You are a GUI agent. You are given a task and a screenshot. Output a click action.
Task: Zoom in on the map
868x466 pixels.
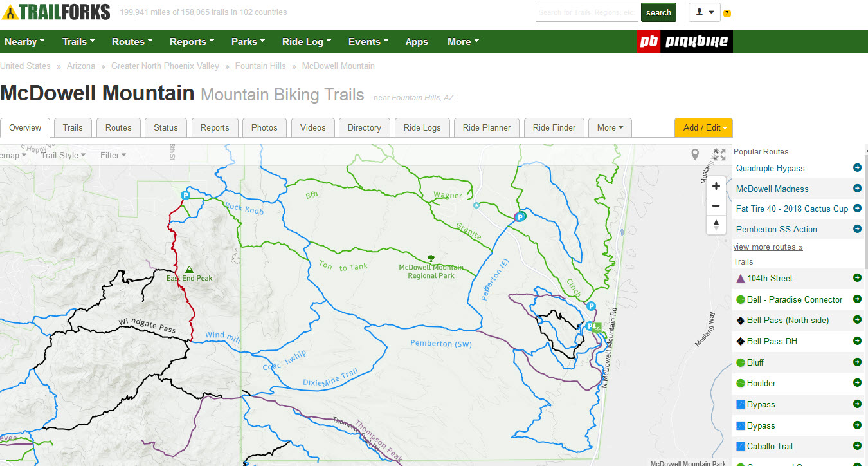click(x=716, y=187)
